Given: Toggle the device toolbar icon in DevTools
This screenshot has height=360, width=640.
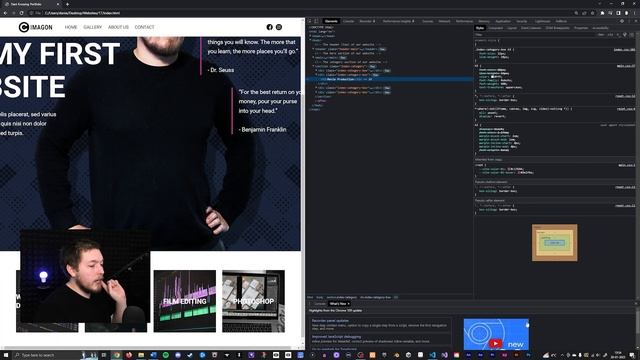Looking at the screenshot, I should [x=316, y=21].
